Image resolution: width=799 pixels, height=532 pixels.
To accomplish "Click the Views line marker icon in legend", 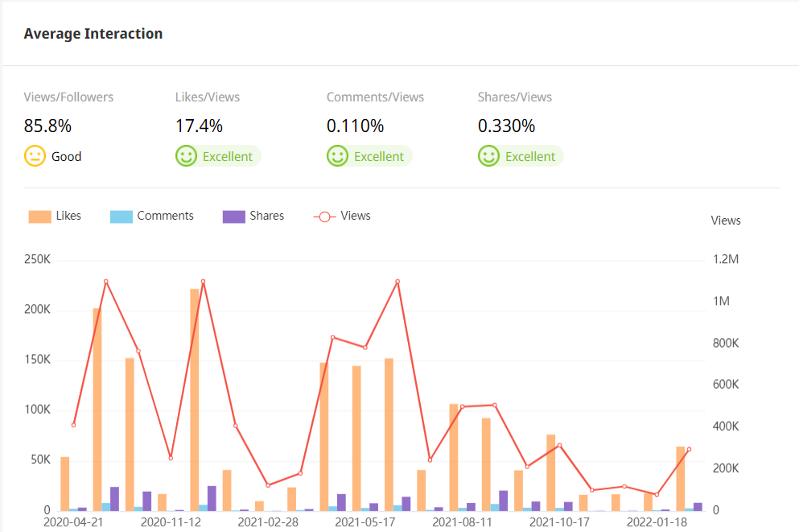I will coord(323,216).
